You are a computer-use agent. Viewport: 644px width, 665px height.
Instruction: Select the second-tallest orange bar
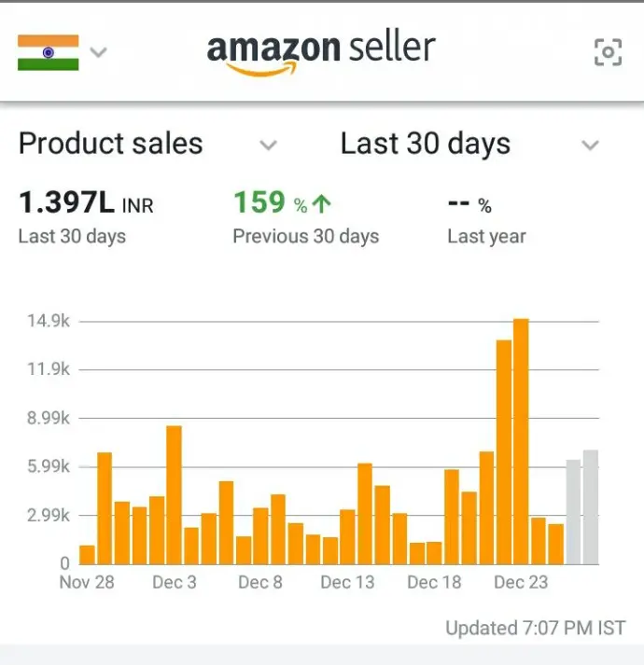(x=504, y=452)
